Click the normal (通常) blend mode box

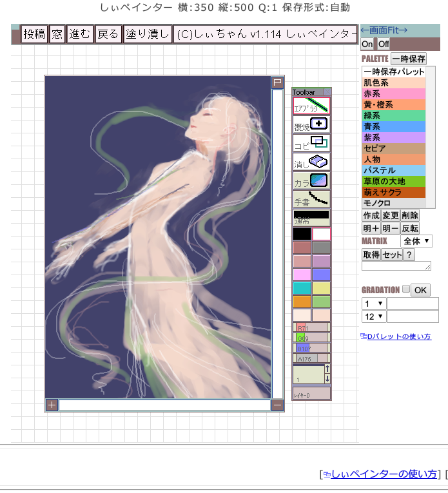[x=311, y=218]
